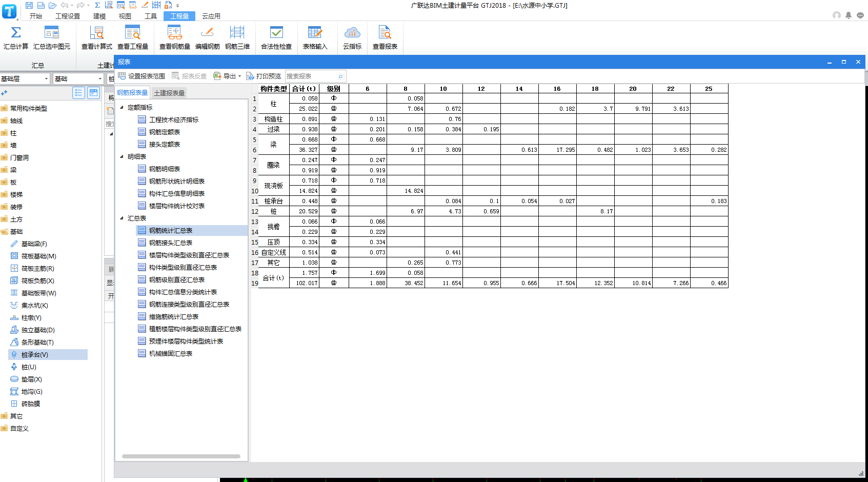This screenshot has width=868, height=482.
Task: Open the chat bubble icon in title bar
Action: point(860,15)
